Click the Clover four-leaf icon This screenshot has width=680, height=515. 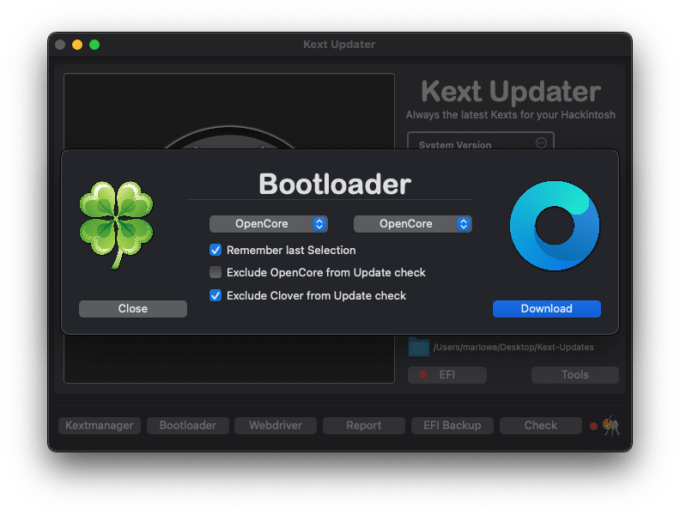[x=116, y=225]
